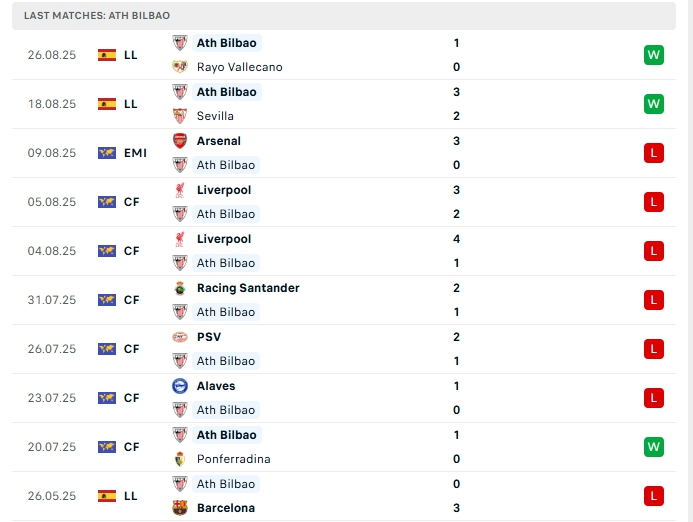693x522 pixels.
Task: Click the Ponferradina club crest icon
Action: 180,459
